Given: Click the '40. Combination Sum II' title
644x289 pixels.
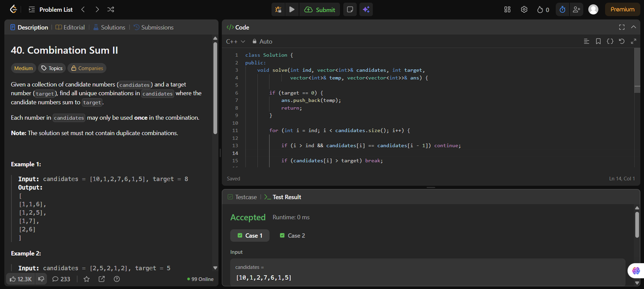Looking at the screenshot, I should (64, 50).
